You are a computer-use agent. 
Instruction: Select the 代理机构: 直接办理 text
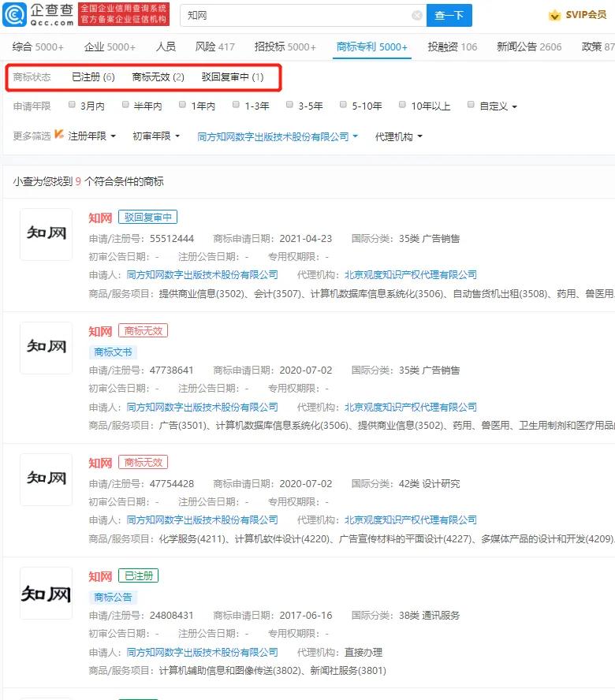click(x=340, y=652)
